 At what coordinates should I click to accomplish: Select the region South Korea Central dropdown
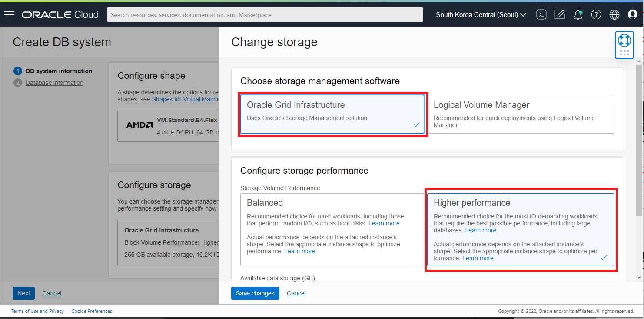click(x=481, y=14)
